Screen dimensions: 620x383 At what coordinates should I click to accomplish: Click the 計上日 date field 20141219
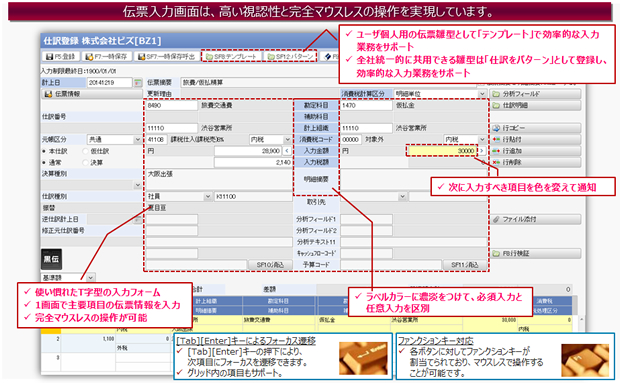coord(110,83)
